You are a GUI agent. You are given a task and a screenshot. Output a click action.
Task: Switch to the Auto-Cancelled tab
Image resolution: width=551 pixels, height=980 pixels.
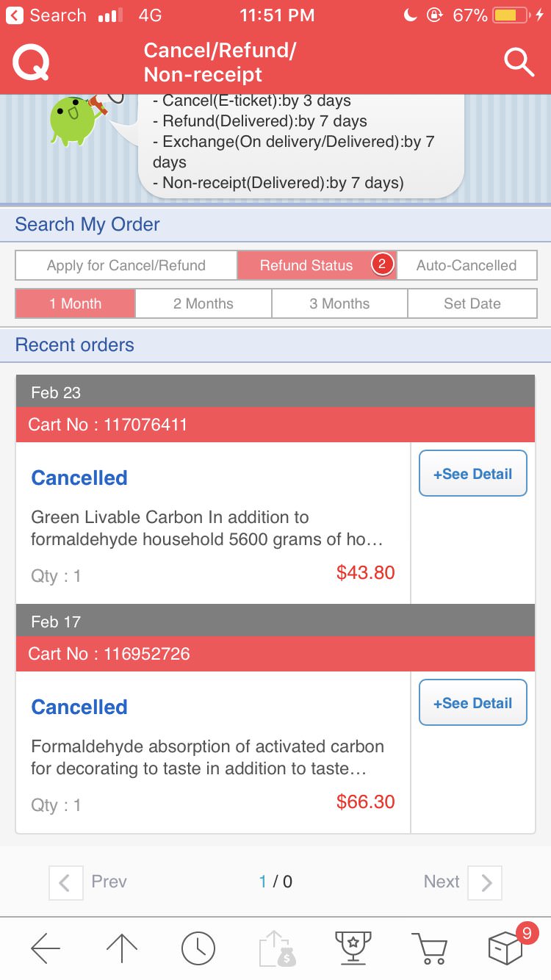[x=467, y=265]
